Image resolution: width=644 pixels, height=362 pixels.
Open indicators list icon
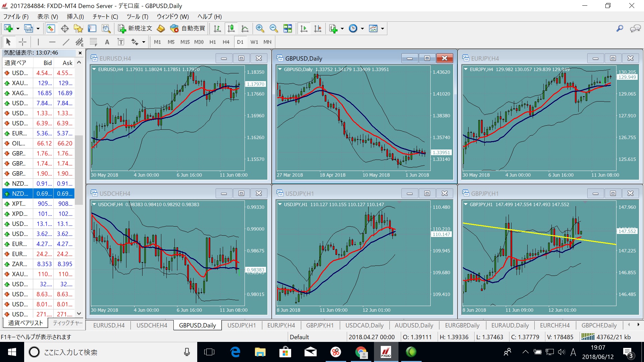[333, 28]
